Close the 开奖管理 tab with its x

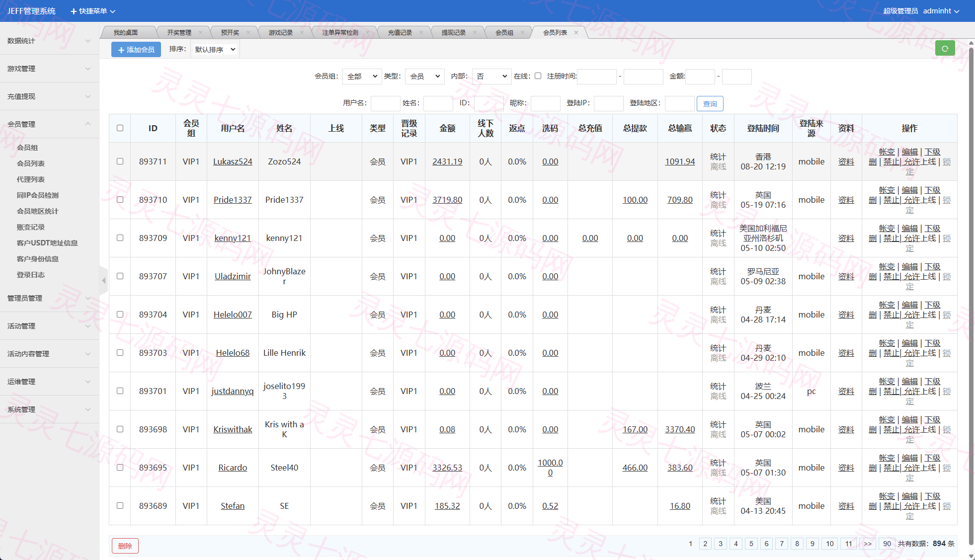[200, 33]
